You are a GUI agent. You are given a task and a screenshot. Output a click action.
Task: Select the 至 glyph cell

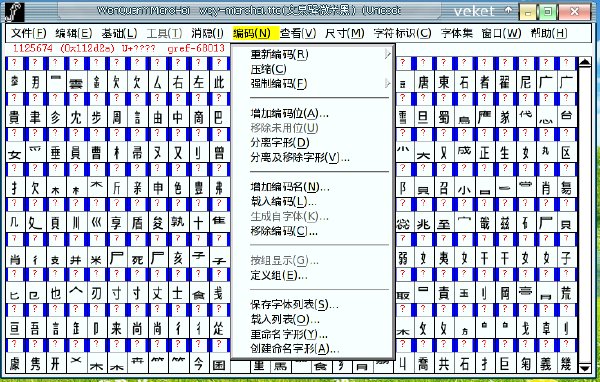[x=444, y=223]
